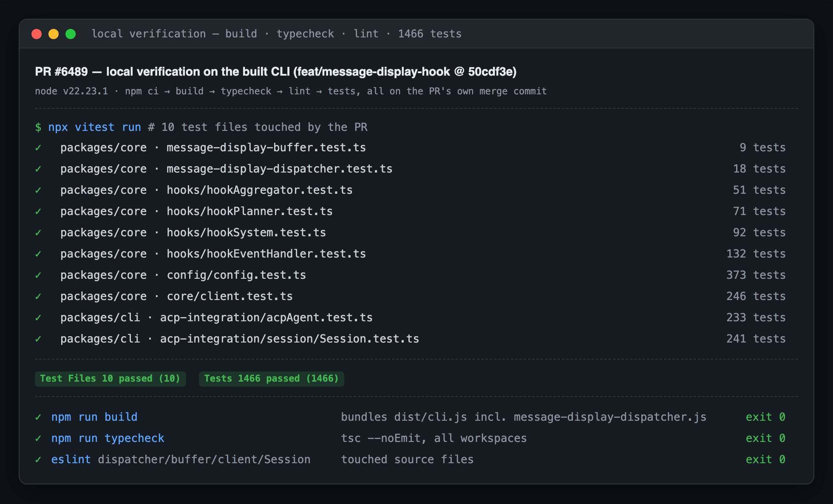The image size is (833, 504).
Task: Click the checkmark beside the eslint line
Action: click(x=38, y=459)
